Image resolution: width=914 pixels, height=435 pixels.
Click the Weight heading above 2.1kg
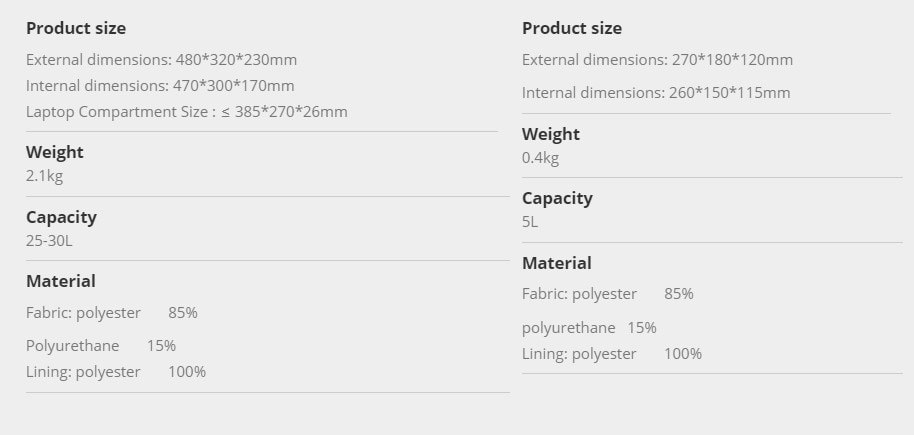[x=55, y=152]
